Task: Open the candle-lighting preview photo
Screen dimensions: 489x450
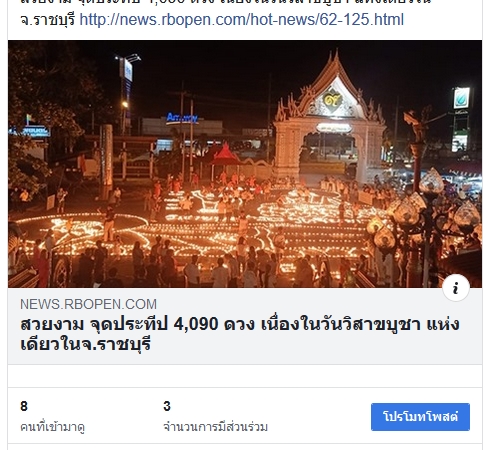Action: (x=245, y=164)
